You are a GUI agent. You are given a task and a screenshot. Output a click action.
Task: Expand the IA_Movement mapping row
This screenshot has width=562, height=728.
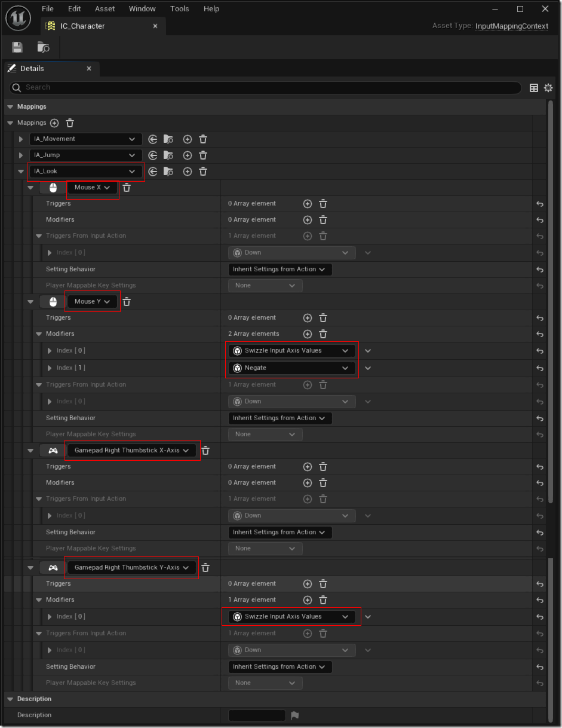point(22,139)
